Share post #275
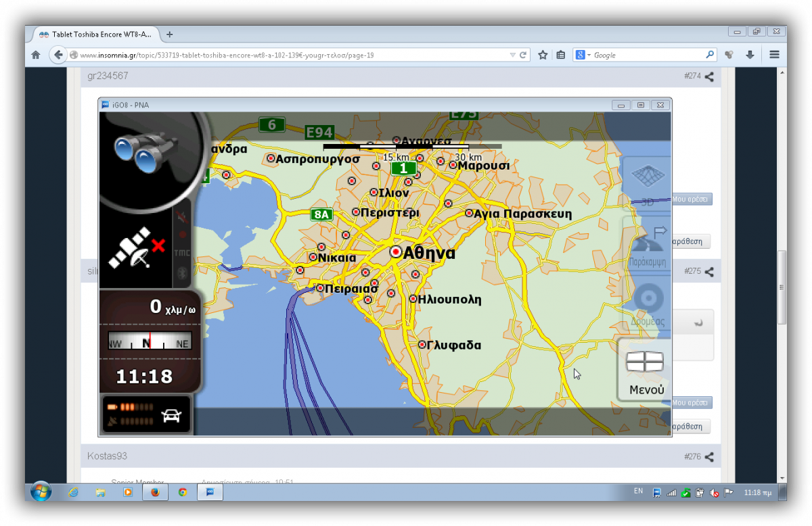 coord(709,272)
